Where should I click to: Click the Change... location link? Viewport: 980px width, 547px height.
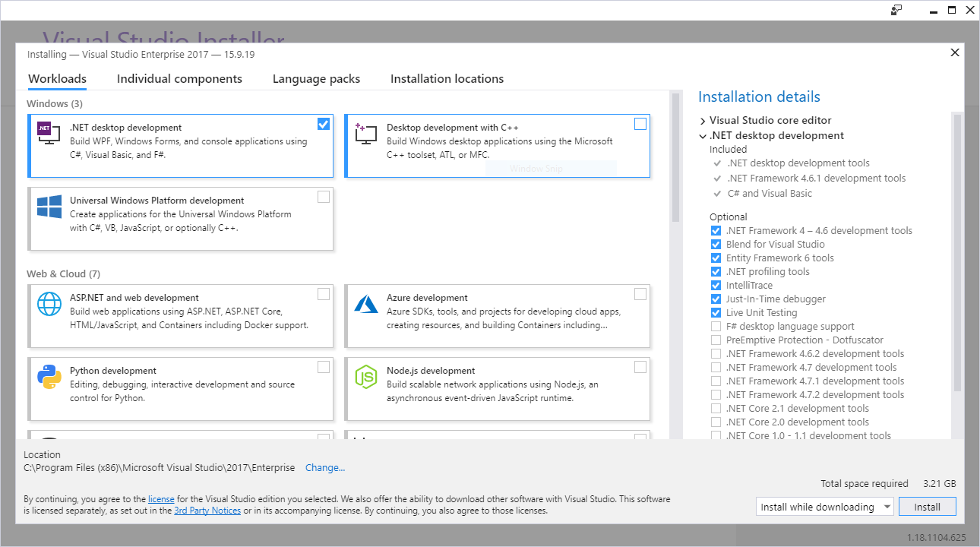click(325, 468)
